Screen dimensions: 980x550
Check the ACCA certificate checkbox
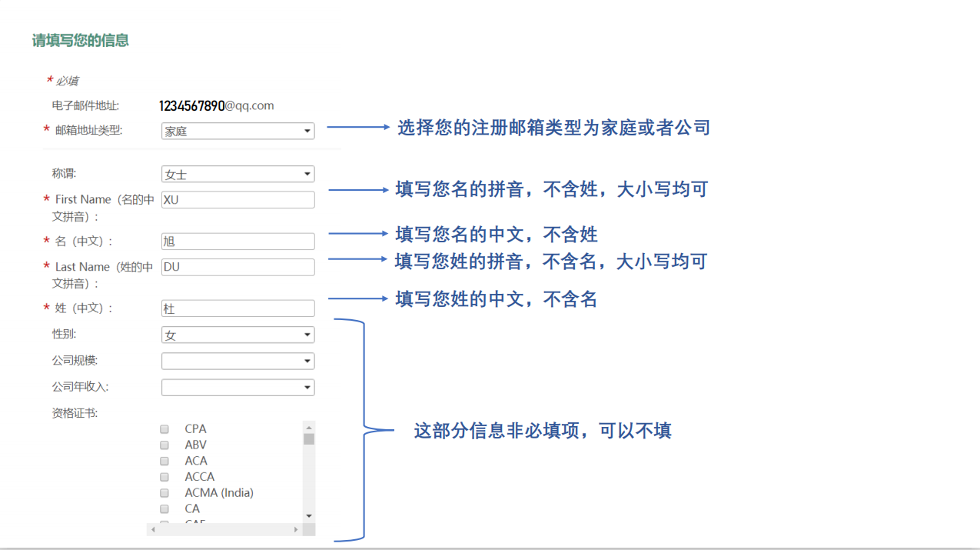[x=164, y=477]
